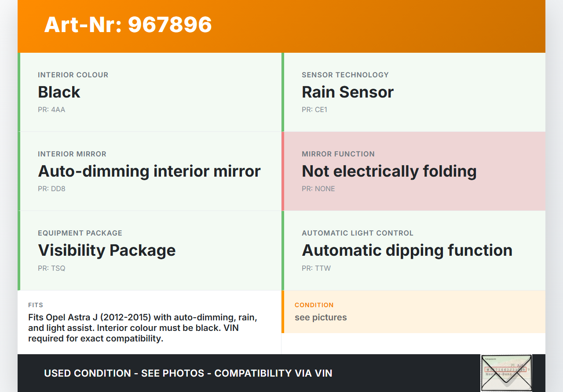Select the Not electrically folding value
The height and width of the screenshot is (392, 563).
point(389,171)
